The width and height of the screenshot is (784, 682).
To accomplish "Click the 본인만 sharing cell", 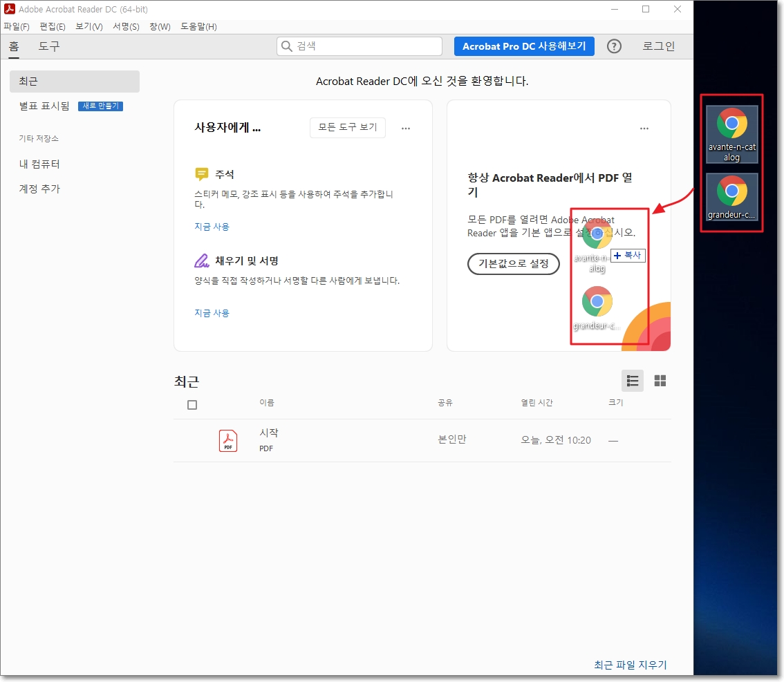I will (452, 439).
